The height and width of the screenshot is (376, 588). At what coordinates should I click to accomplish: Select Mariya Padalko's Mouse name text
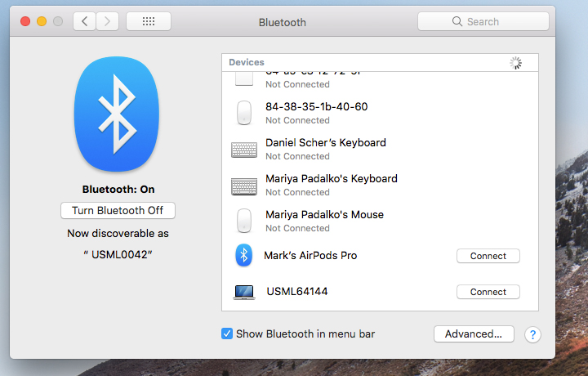click(x=324, y=215)
